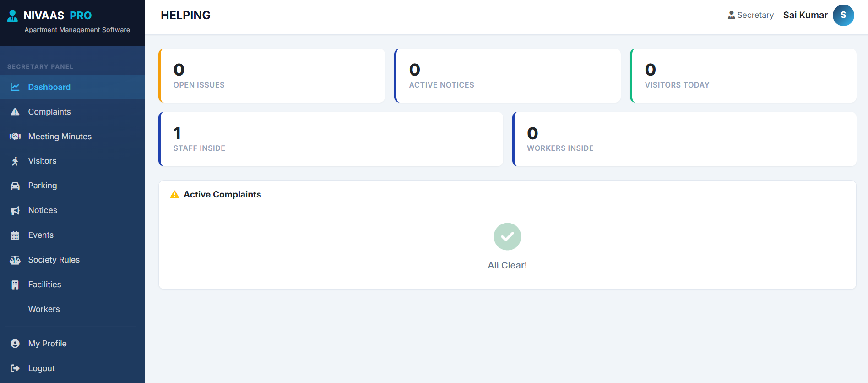Click the Active Notices stat card
The height and width of the screenshot is (383, 868).
pyautogui.click(x=507, y=76)
